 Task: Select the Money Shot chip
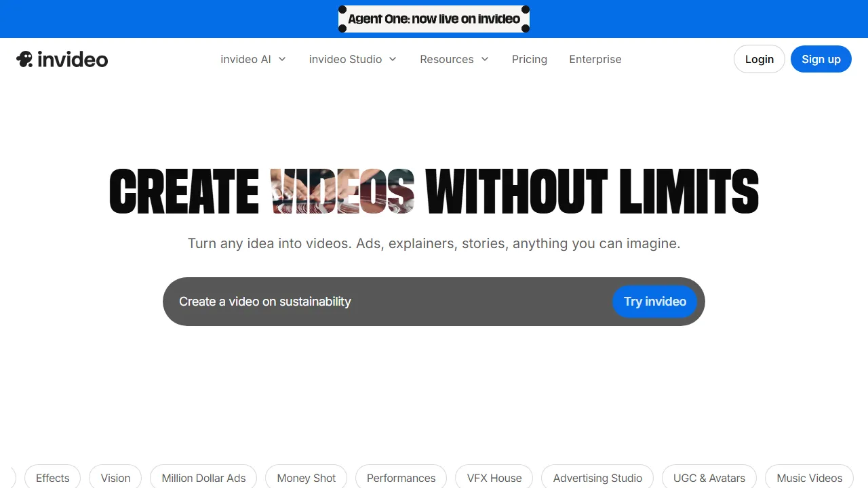pos(306,478)
